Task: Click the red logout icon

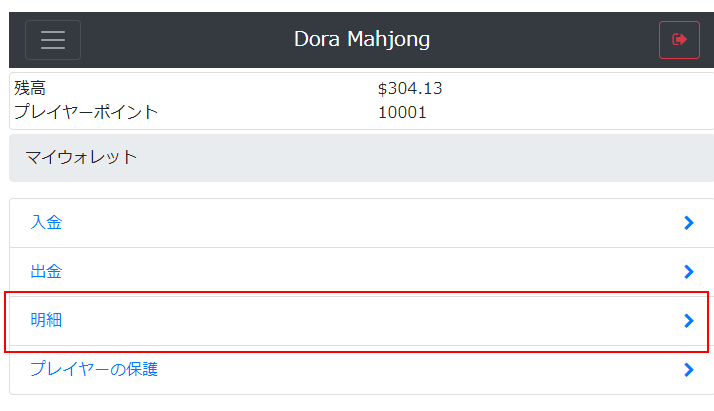Action: [679, 40]
